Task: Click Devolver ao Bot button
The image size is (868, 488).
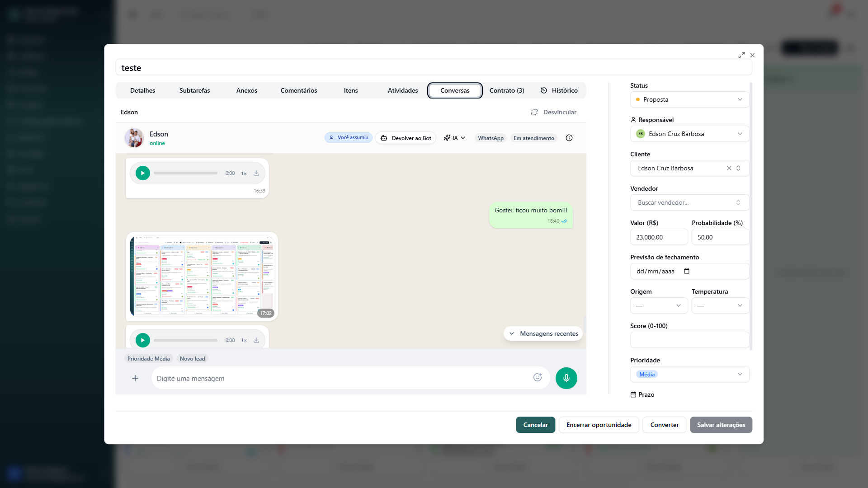Action: (x=406, y=138)
